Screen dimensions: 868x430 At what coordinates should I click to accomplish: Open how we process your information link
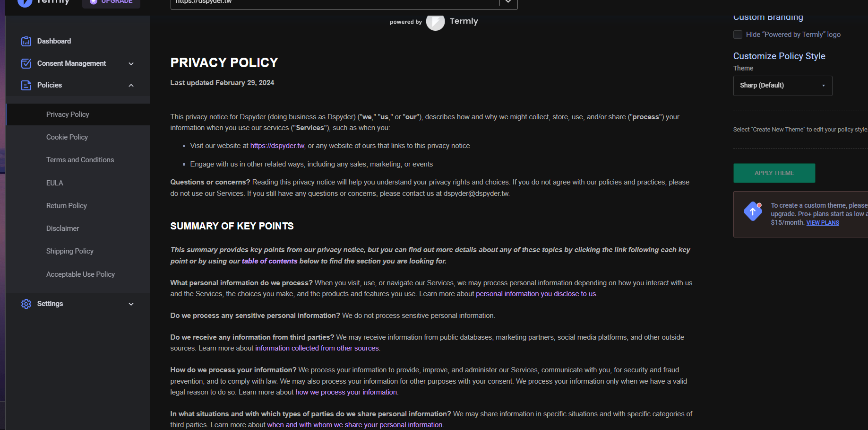click(x=346, y=392)
